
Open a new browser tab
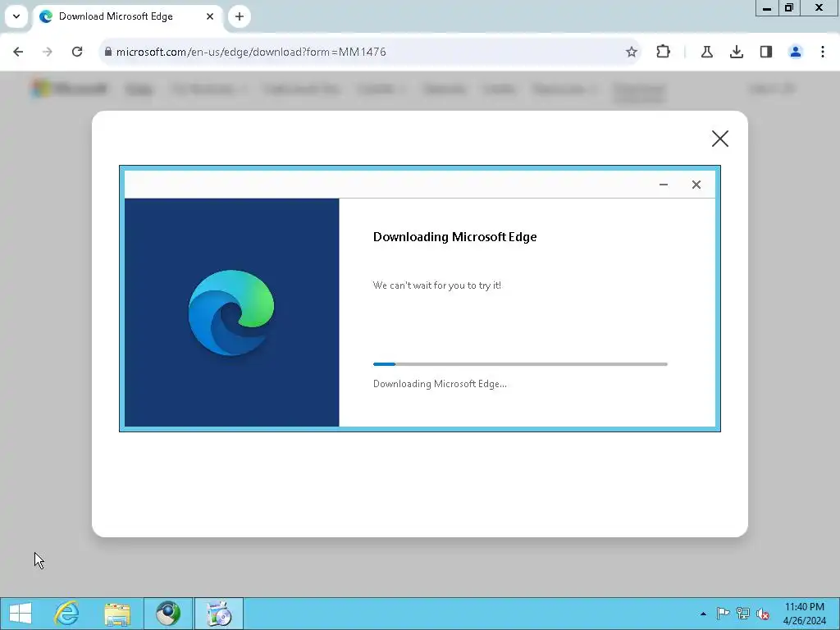[240, 16]
